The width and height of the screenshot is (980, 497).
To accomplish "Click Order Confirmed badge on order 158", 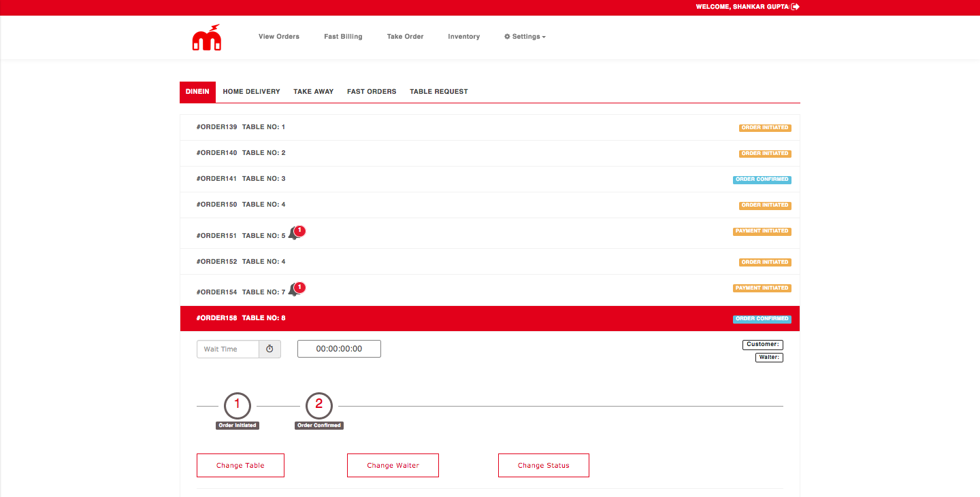I will (x=762, y=319).
